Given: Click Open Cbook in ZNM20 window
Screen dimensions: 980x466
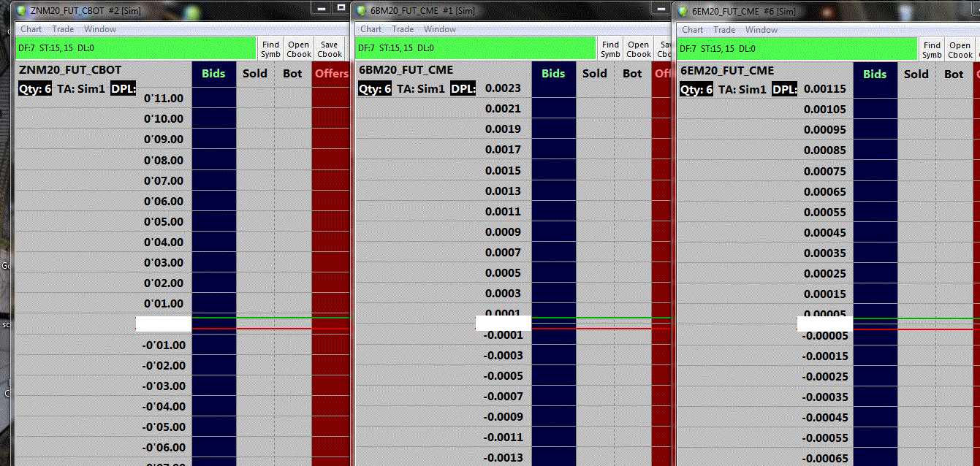Looking at the screenshot, I should pos(299,49).
